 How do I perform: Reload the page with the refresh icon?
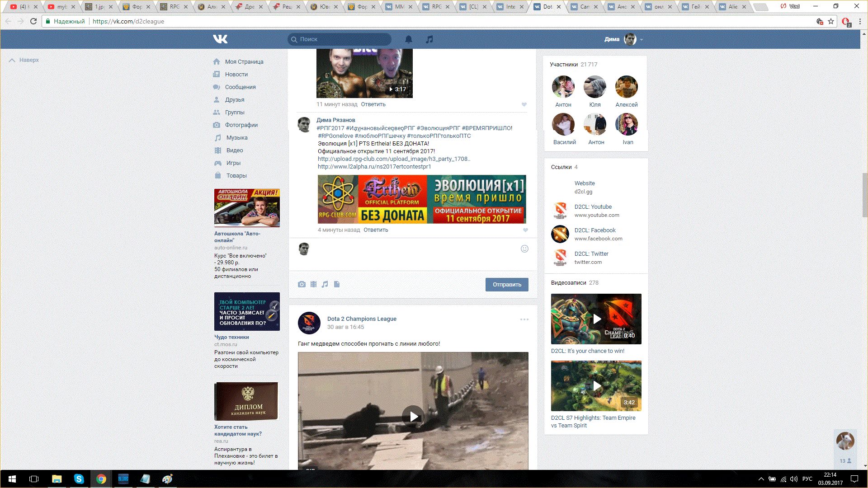pyautogui.click(x=33, y=21)
